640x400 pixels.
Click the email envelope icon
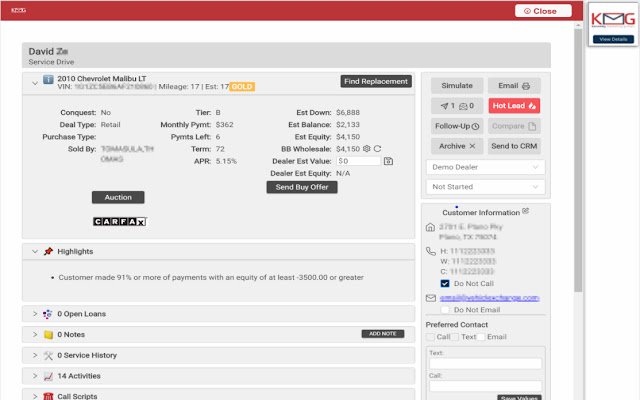431,298
